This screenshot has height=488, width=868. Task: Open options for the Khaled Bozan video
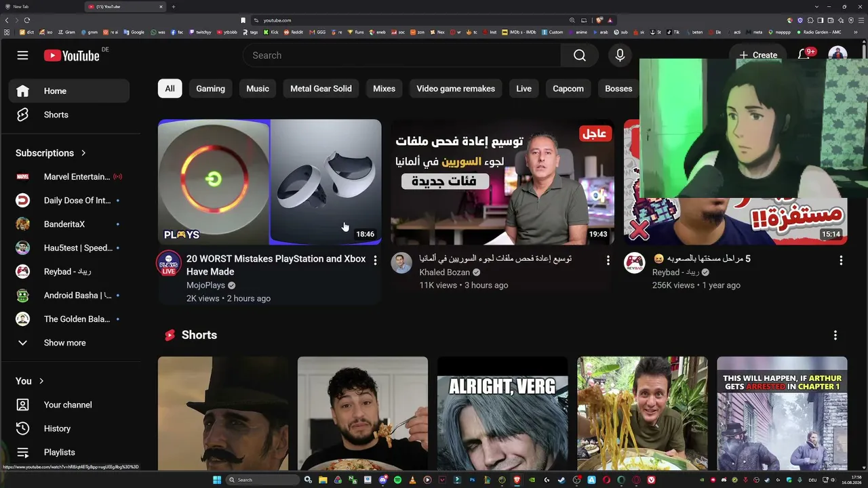608,260
